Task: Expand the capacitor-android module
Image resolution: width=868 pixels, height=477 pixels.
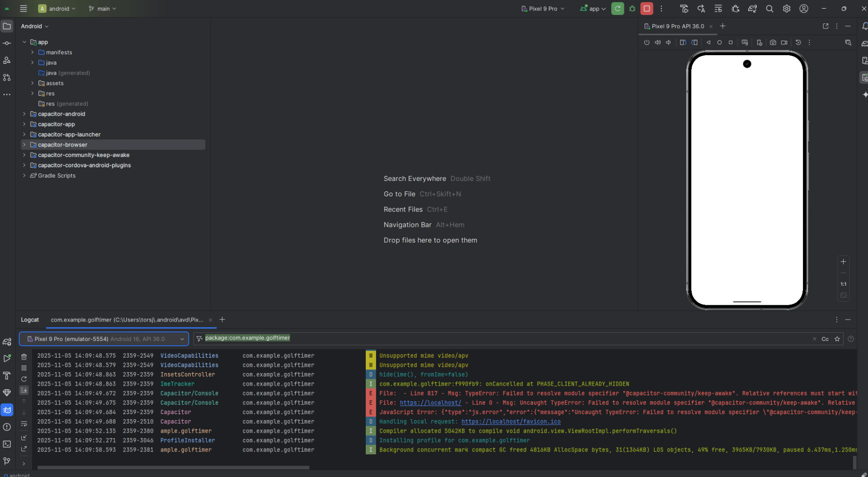Action: (24, 114)
